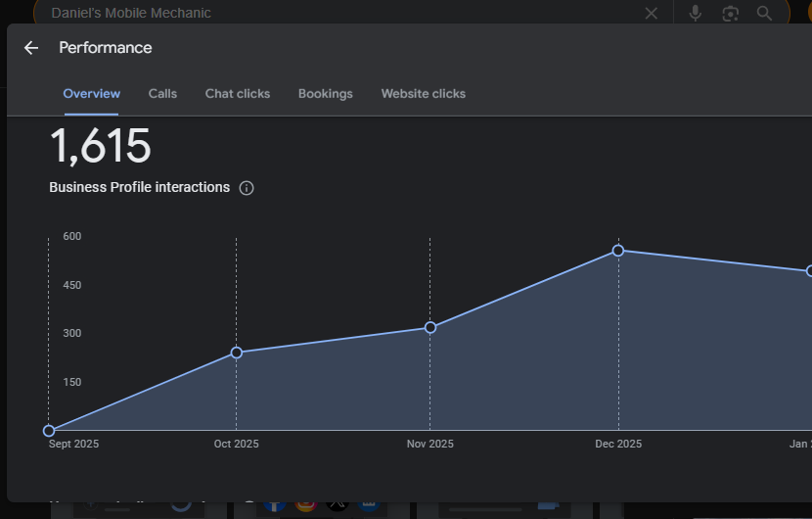Image resolution: width=812 pixels, height=519 pixels.
Task: Go to the Bookings tab
Action: point(326,94)
